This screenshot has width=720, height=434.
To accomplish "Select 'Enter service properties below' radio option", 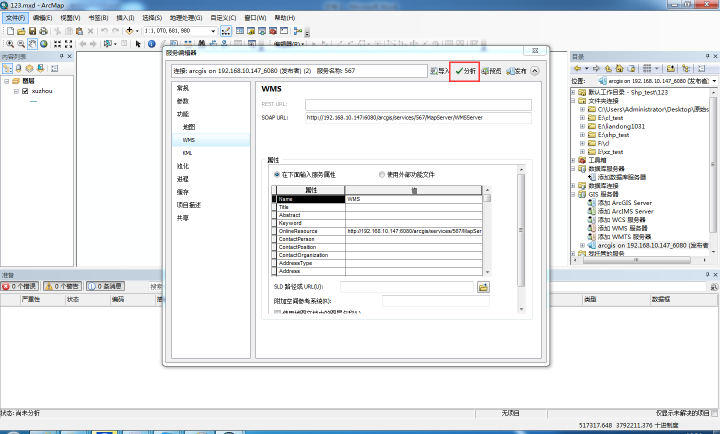I will click(277, 175).
